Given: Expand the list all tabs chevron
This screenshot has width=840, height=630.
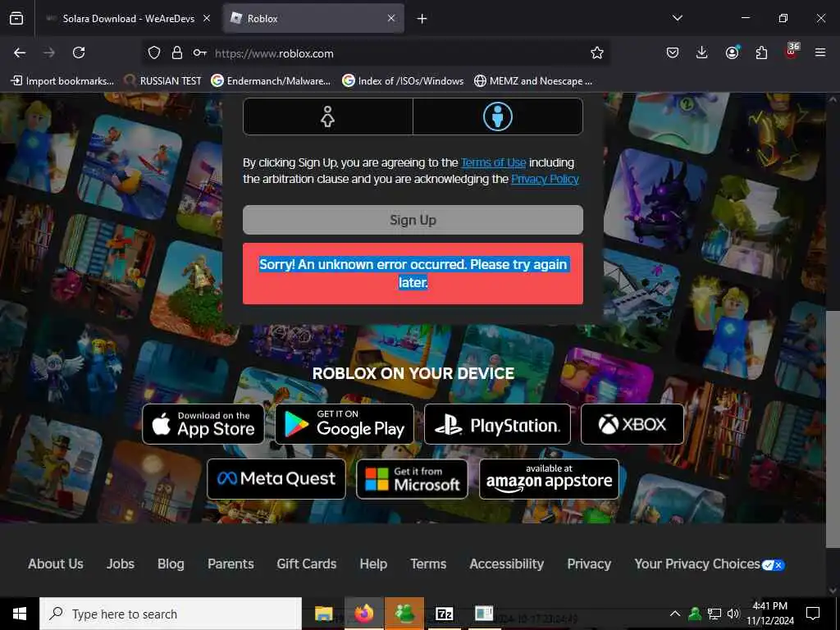Looking at the screenshot, I should (678, 18).
